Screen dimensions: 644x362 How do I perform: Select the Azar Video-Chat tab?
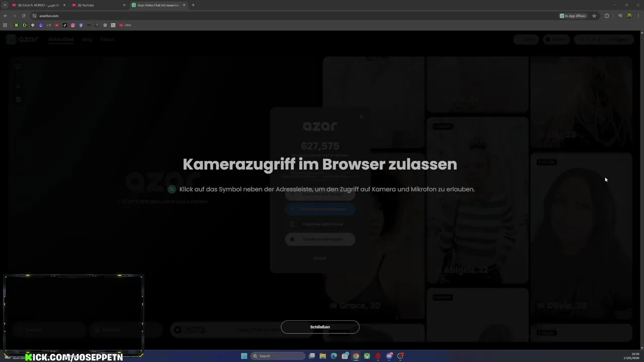(157, 5)
